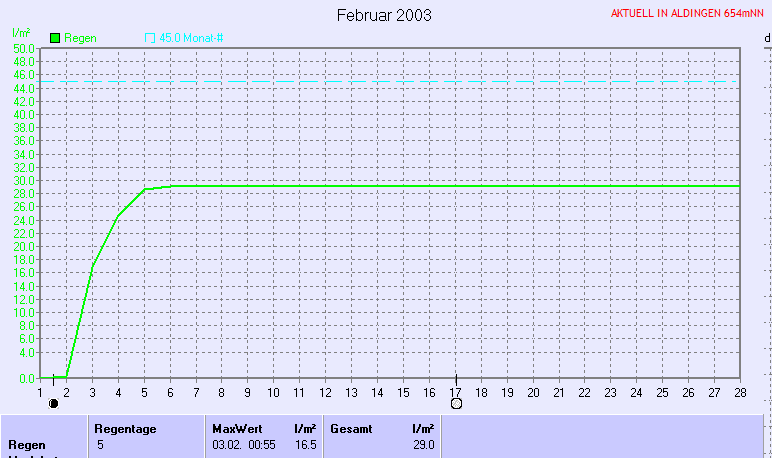Screen dimensions: 772x458
Task: Click the 29.0 total rainfall value
Action: click(x=424, y=444)
